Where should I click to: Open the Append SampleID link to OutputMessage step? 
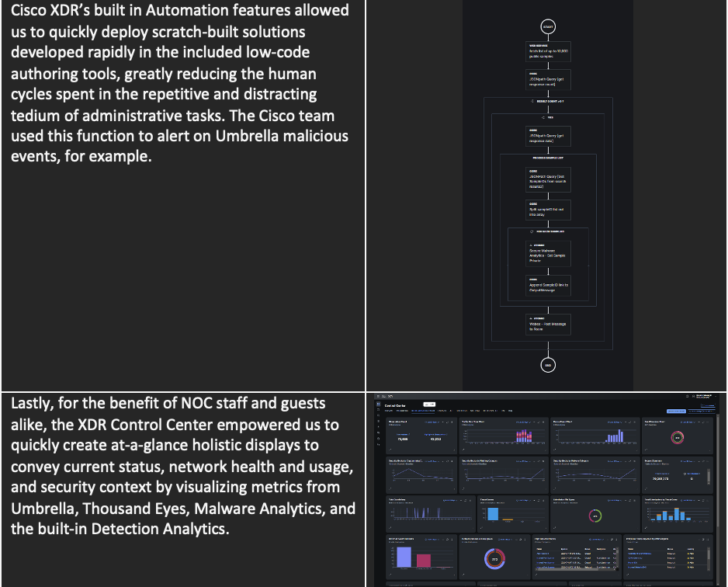click(x=548, y=285)
